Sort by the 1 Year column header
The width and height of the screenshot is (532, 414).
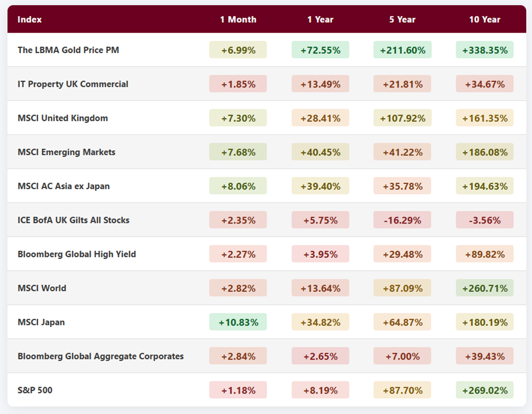(x=320, y=19)
